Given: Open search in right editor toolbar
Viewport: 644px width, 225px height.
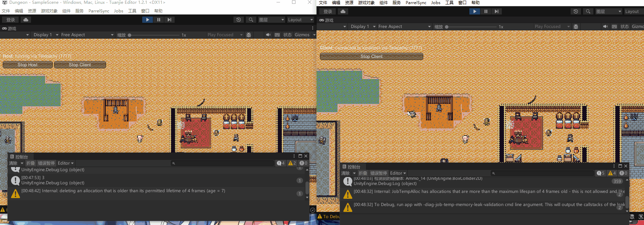Looking at the screenshot, I should pos(588,11).
